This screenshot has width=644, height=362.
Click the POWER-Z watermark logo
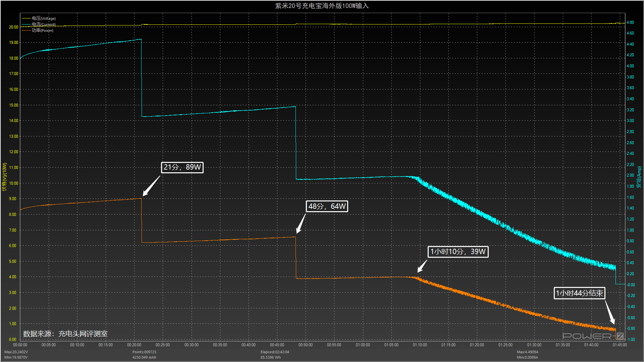pos(593,336)
